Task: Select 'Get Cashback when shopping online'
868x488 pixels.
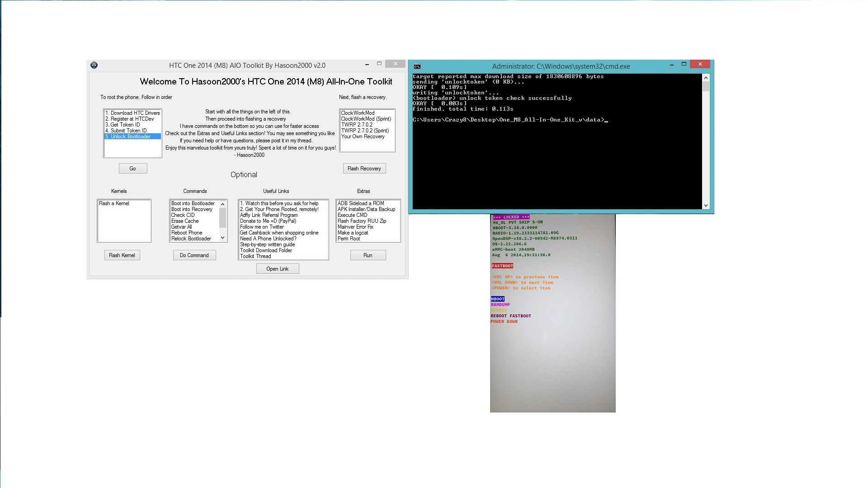Action: tap(283, 233)
